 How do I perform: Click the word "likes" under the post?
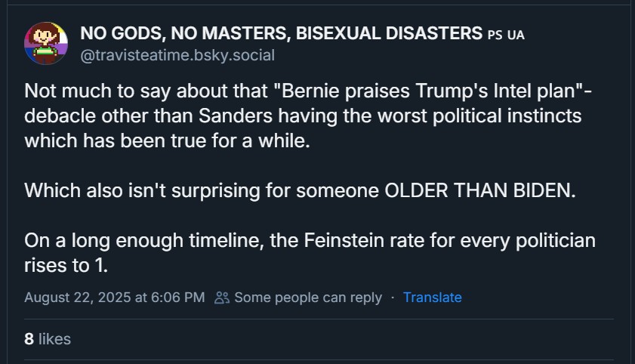coord(54,339)
